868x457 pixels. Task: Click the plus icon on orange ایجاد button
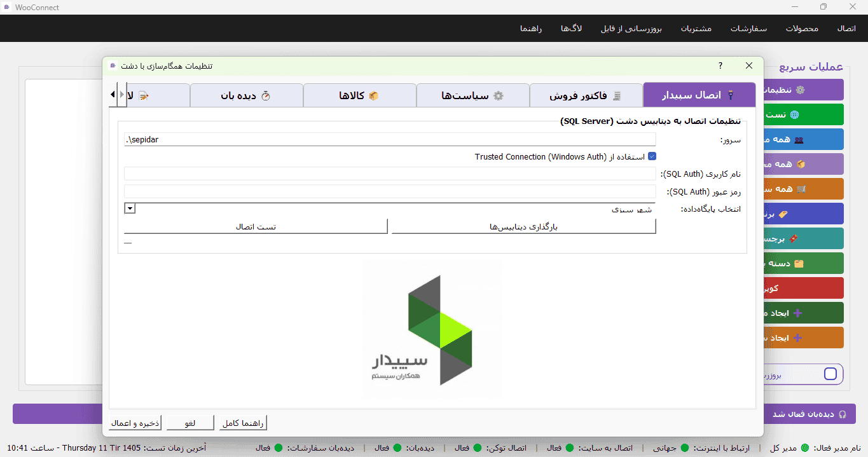pos(799,338)
